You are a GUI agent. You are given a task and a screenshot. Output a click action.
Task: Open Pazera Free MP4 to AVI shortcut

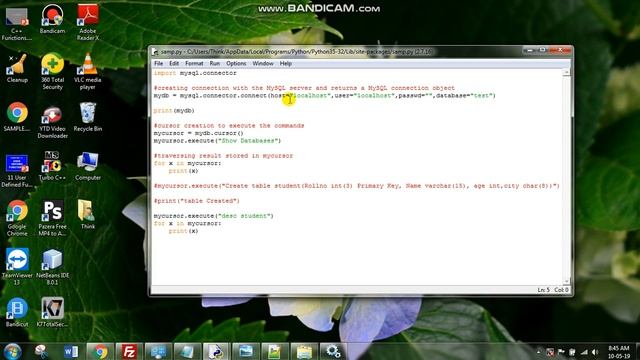click(52, 218)
